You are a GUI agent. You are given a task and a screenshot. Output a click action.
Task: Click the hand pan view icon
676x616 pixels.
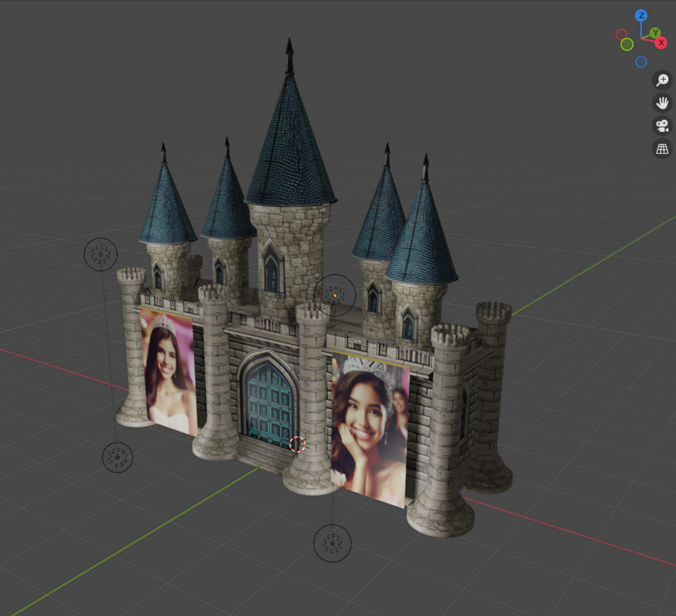[x=662, y=103]
